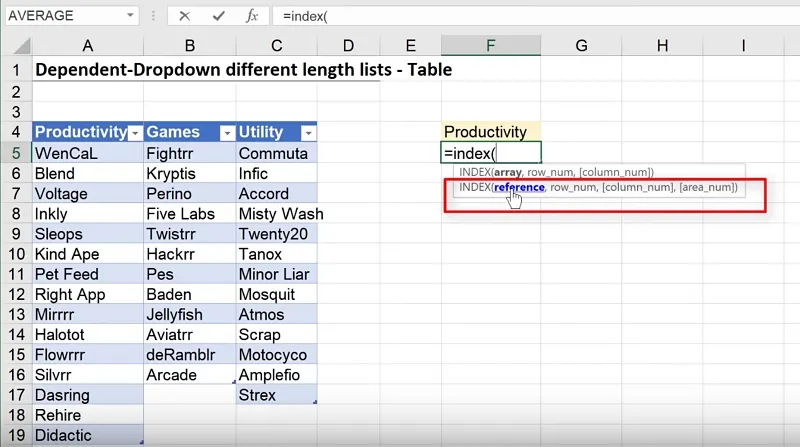Select row 4 header
The width and height of the screenshot is (800, 447).
click(16, 132)
